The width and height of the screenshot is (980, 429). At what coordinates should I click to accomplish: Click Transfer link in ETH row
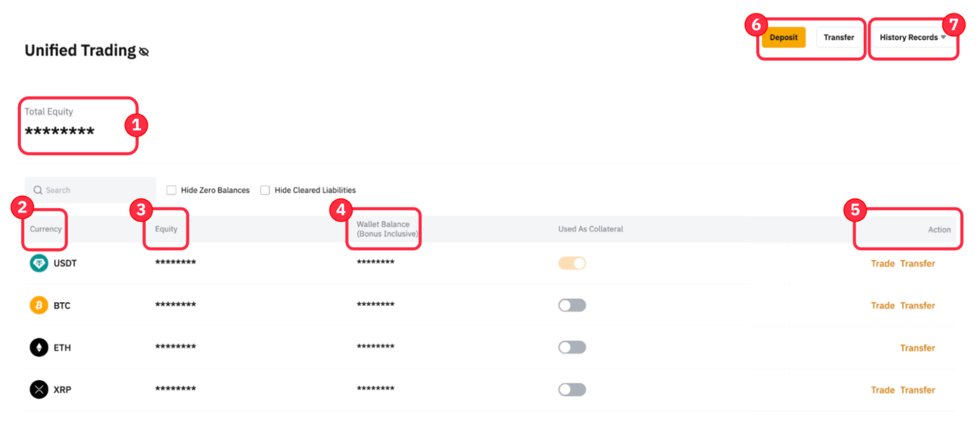coord(917,348)
